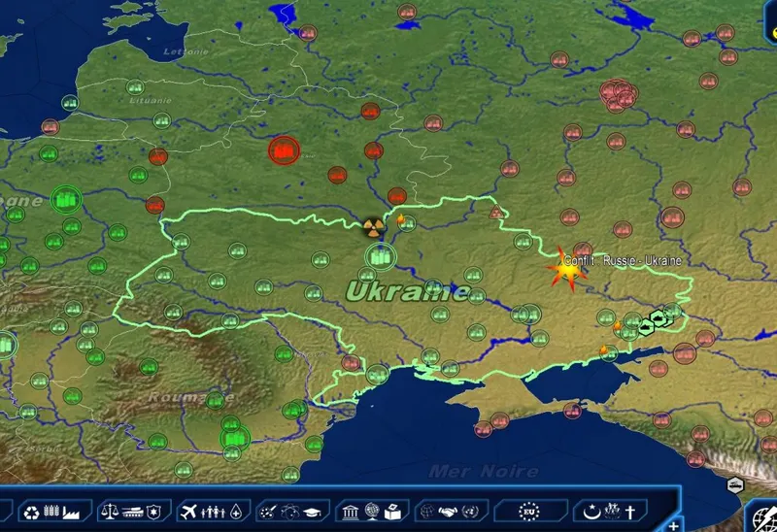Open the recycling environment icon
The image size is (777, 532).
coord(32,512)
